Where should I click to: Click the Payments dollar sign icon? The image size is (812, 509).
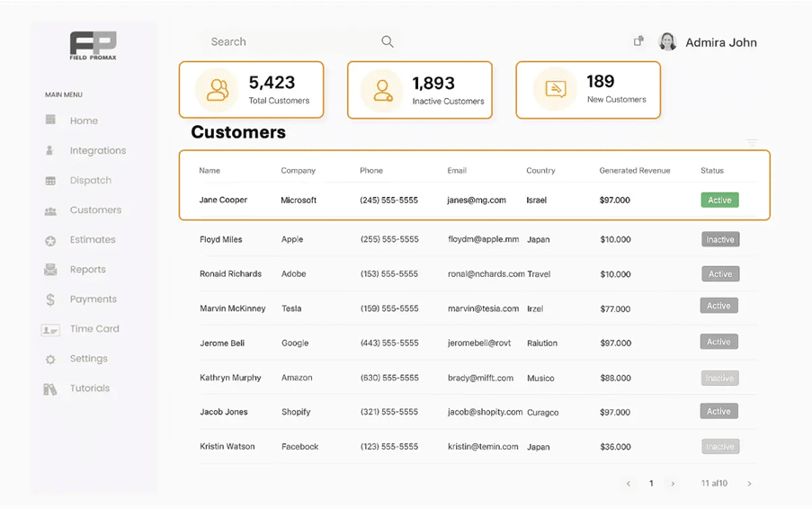point(50,299)
